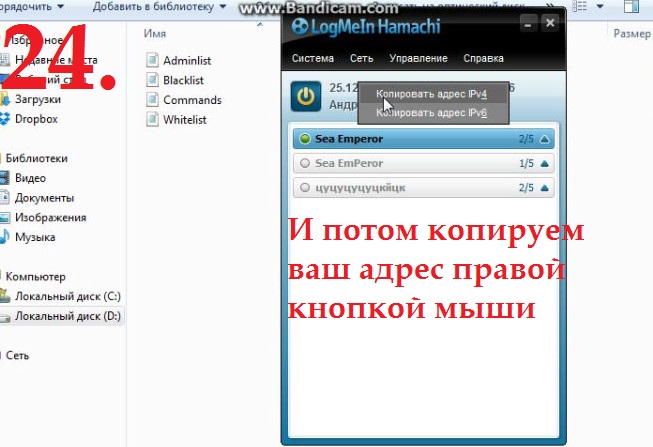Screen dimensions: 653x447
Task: Open Dropbox in Explorer sidebar
Action: coord(36,119)
